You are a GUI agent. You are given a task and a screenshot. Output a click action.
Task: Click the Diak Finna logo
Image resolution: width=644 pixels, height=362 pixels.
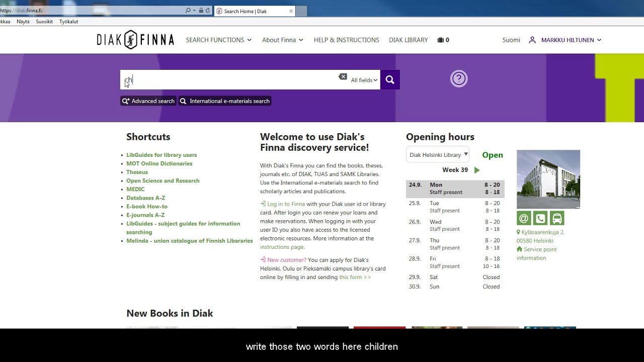pos(135,40)
